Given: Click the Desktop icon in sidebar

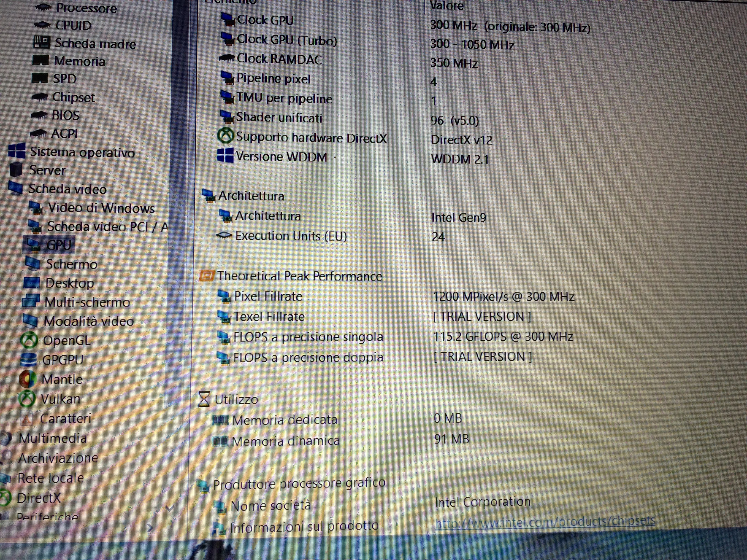Looking at the screenshot, I should (x=32, y=283).
